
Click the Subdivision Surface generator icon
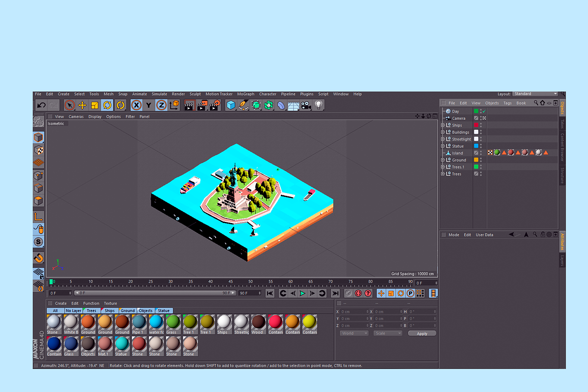pos(256,105)
